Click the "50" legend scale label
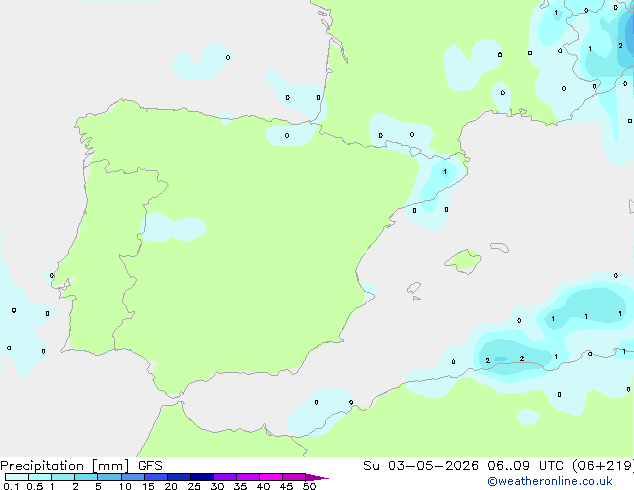 click(x=310, y=486)
